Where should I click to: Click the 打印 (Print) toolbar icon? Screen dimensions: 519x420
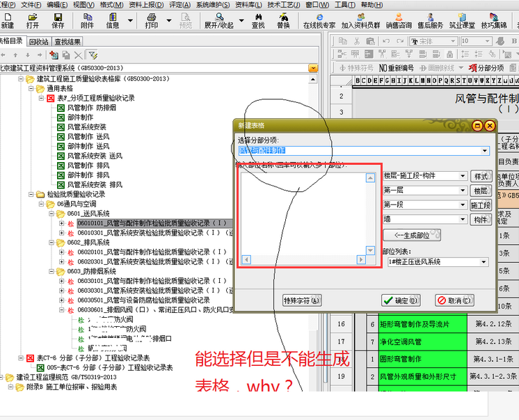[151, 20]
